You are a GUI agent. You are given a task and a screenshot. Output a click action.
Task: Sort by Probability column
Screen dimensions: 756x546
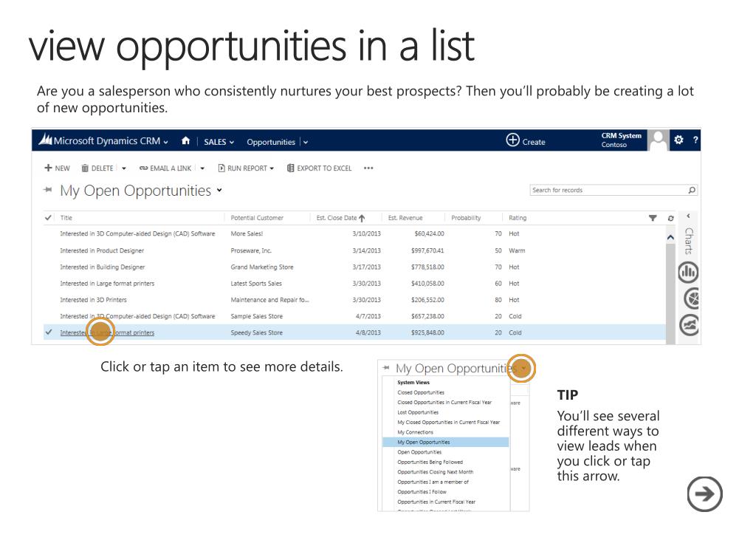(x=466, y=218)
